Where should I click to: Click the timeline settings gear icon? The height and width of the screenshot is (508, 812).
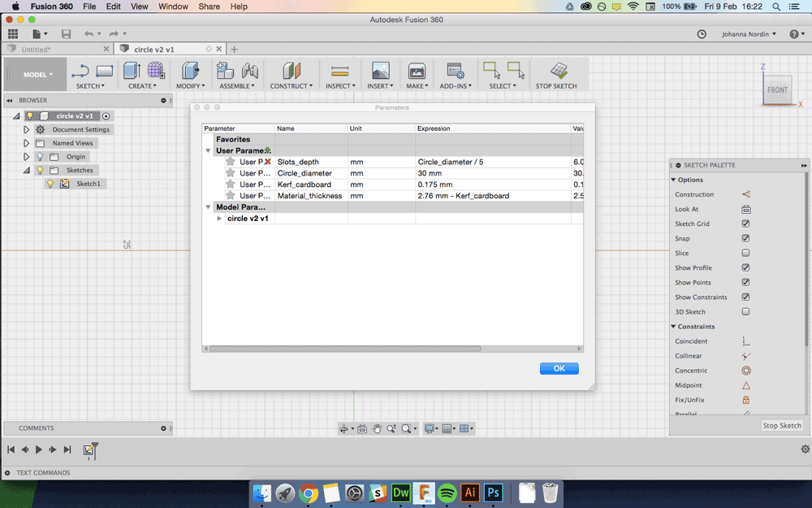pos(805,449)
